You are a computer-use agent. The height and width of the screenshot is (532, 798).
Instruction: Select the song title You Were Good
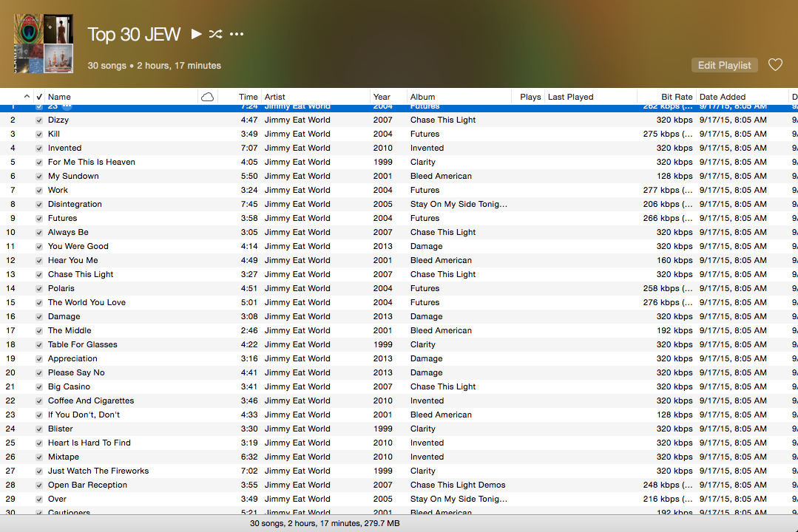[x=78, y=246]
